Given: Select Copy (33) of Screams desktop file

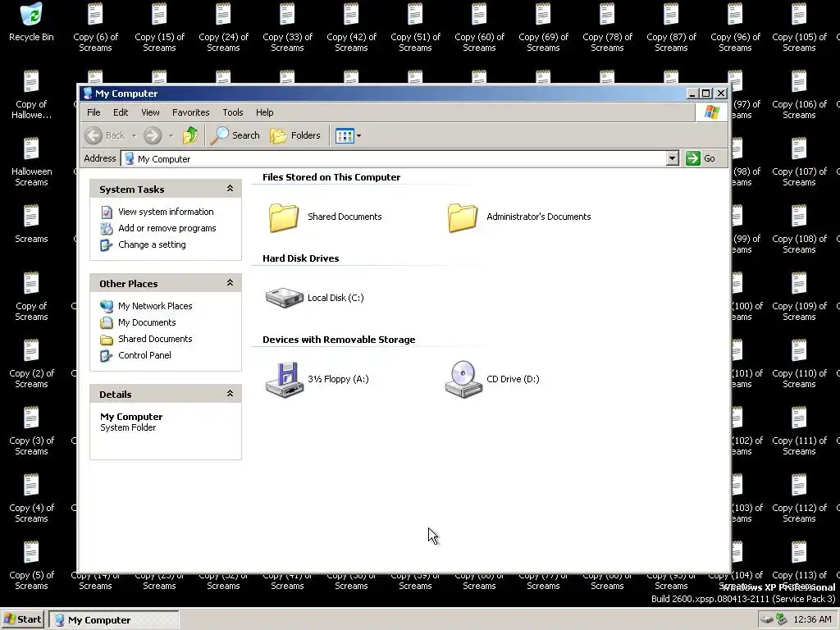Looking at the screenshot, I should 287,27.
